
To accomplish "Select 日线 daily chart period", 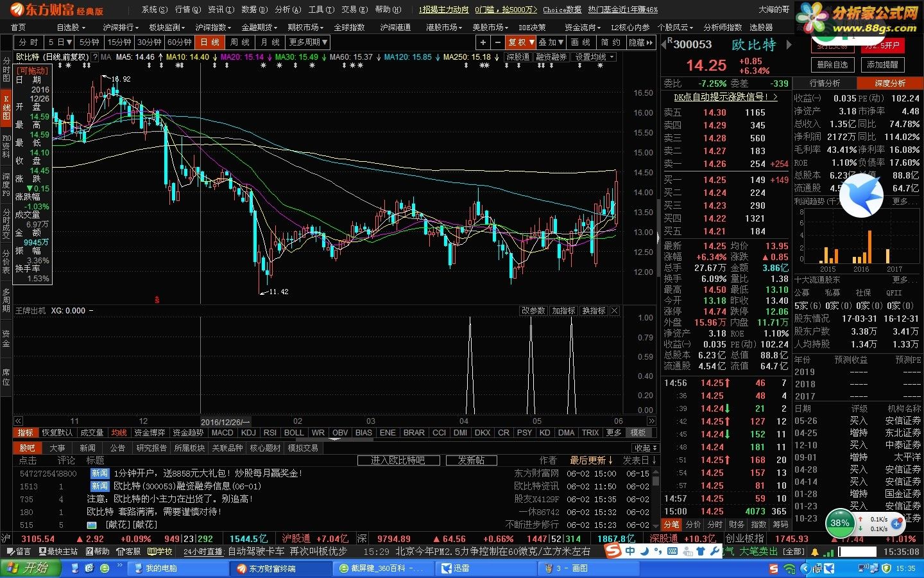I will pos(210,42).
